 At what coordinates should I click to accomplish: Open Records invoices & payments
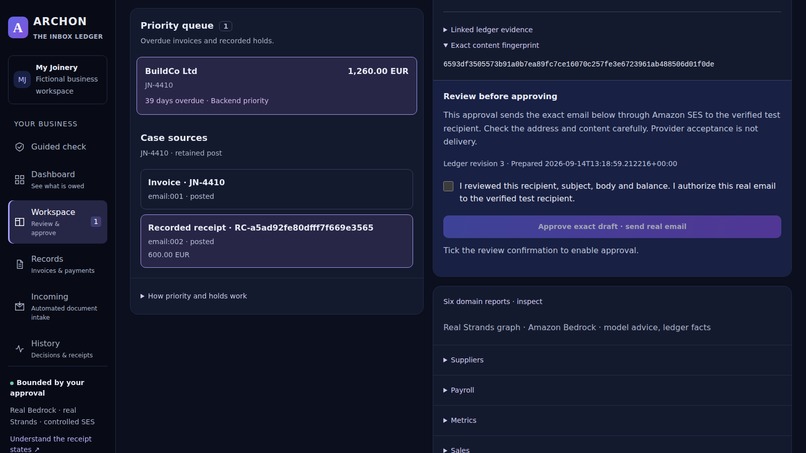tap(58, 264)
